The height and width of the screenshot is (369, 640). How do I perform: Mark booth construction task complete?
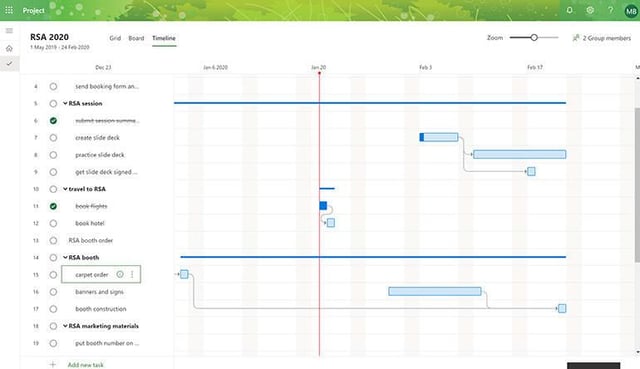point(53,309)
